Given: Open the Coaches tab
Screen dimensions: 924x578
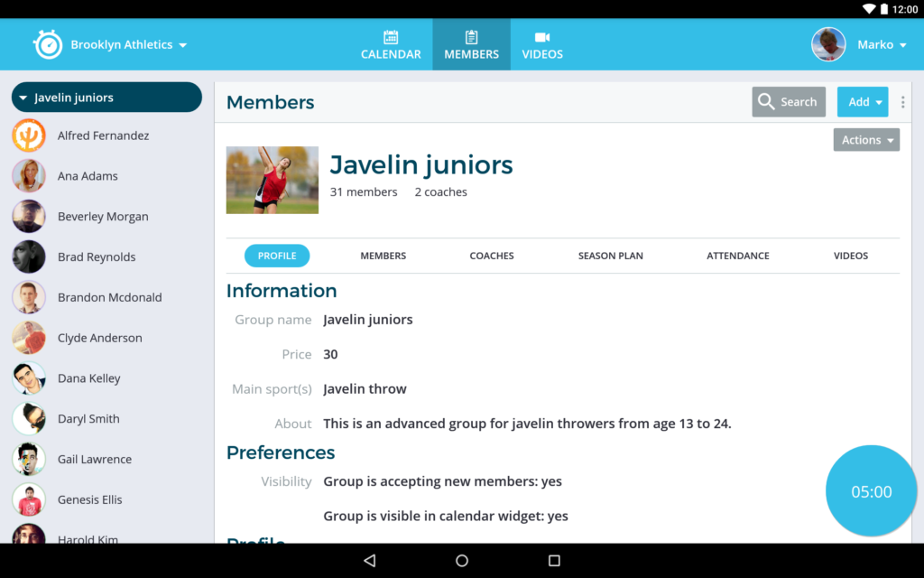Looking at the screenshot, I should pyautogui.click(x=492, y=256).
